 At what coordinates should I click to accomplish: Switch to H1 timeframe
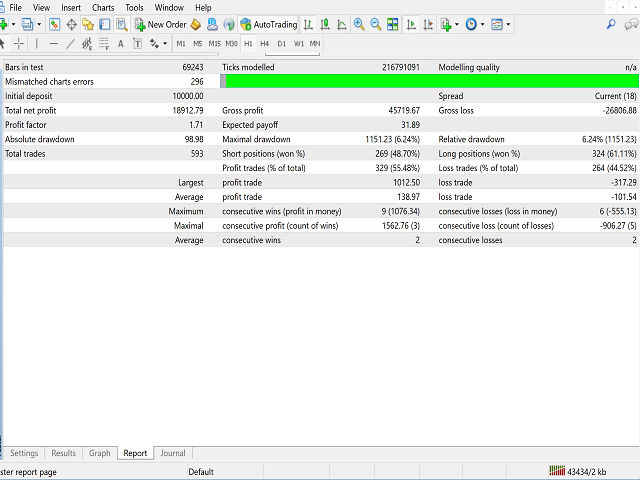click(x=248, y=43)
